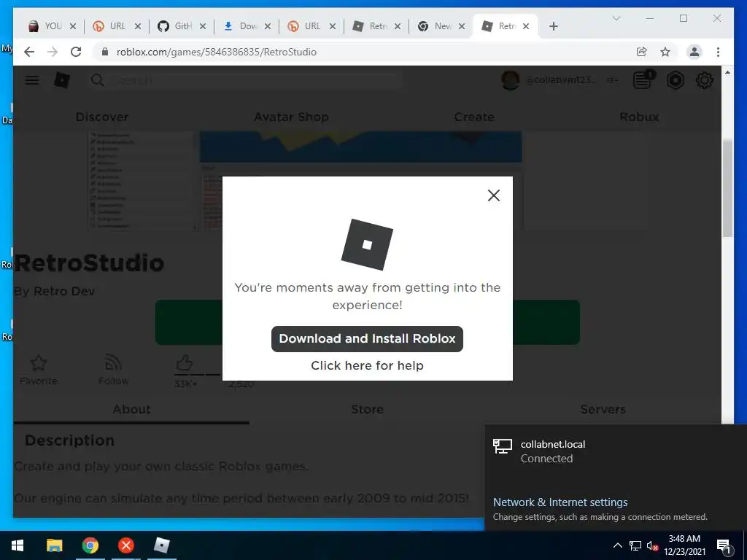This screenshot has width=747, height=560.
Task: Open collabvm123 user profile avatar
Action: [510, 80]
